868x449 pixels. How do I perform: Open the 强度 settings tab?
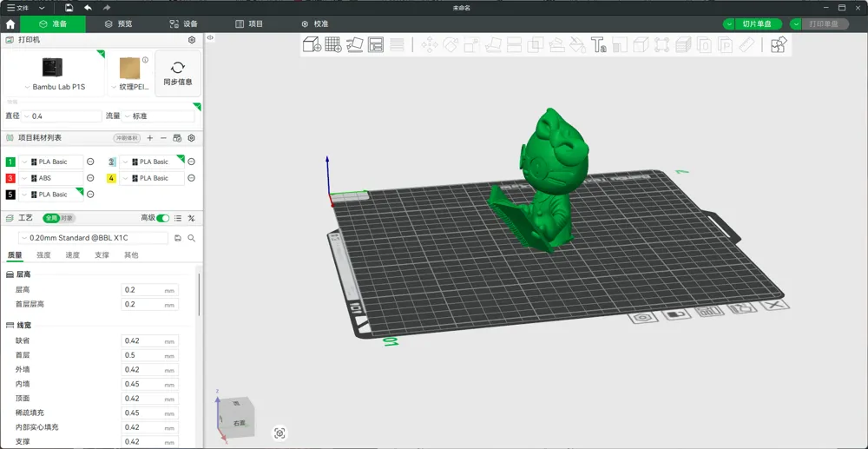43,255
